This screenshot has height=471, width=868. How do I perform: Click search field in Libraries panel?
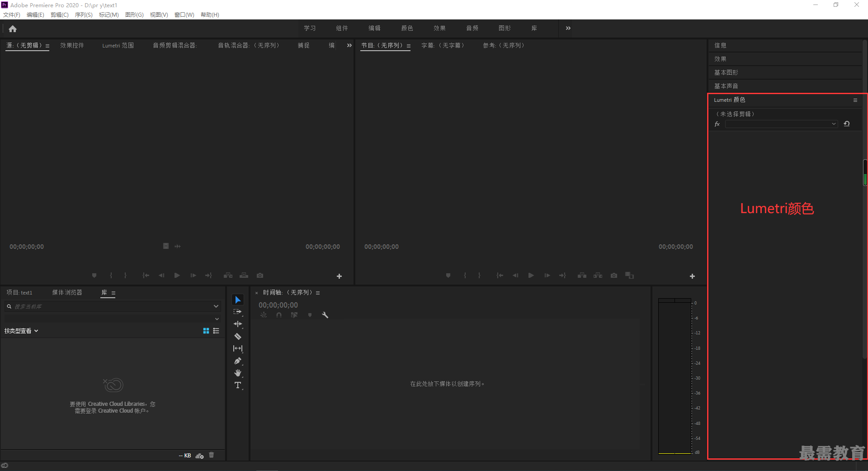(x=112, y=306)
